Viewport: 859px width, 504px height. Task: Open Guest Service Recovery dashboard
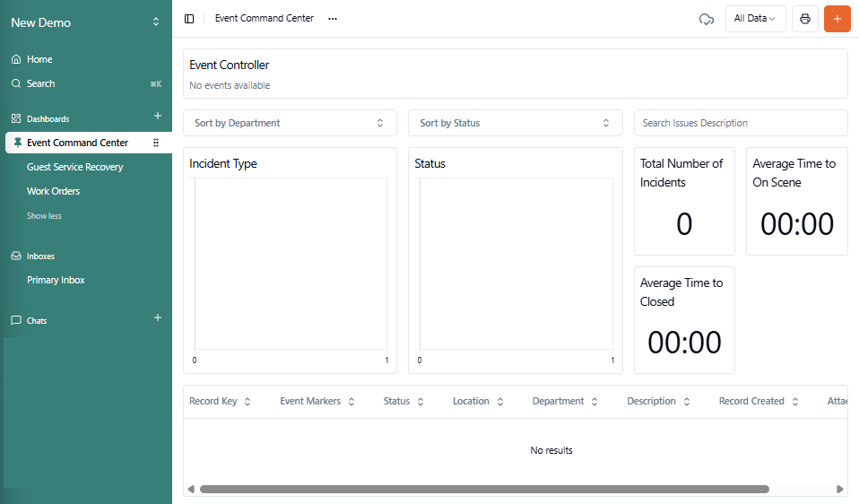74,167
